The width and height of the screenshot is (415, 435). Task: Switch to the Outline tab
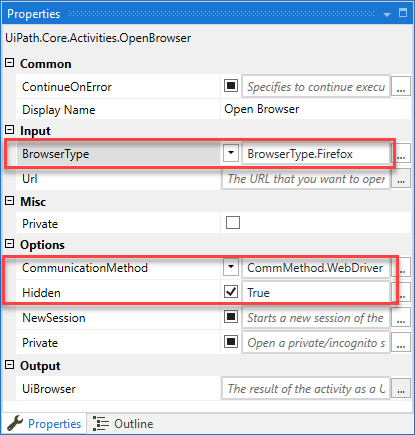(x=123, y=424)
